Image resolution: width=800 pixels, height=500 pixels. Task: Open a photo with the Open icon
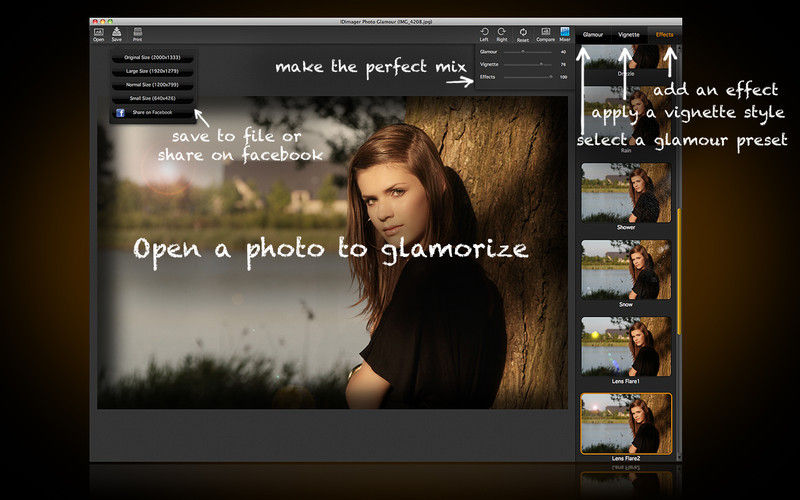point(98,35)
